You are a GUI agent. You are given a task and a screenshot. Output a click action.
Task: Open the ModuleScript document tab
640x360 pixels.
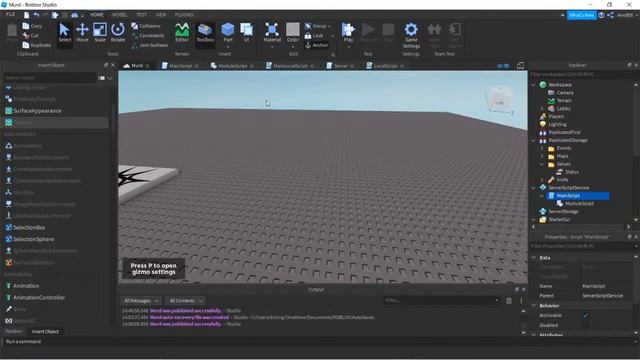232,66
